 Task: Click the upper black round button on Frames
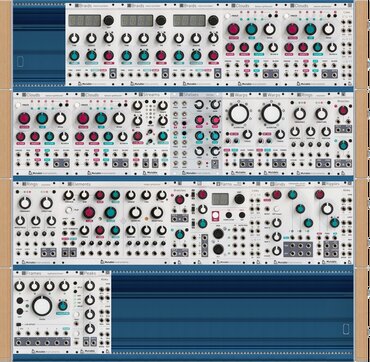click(20, 301)
